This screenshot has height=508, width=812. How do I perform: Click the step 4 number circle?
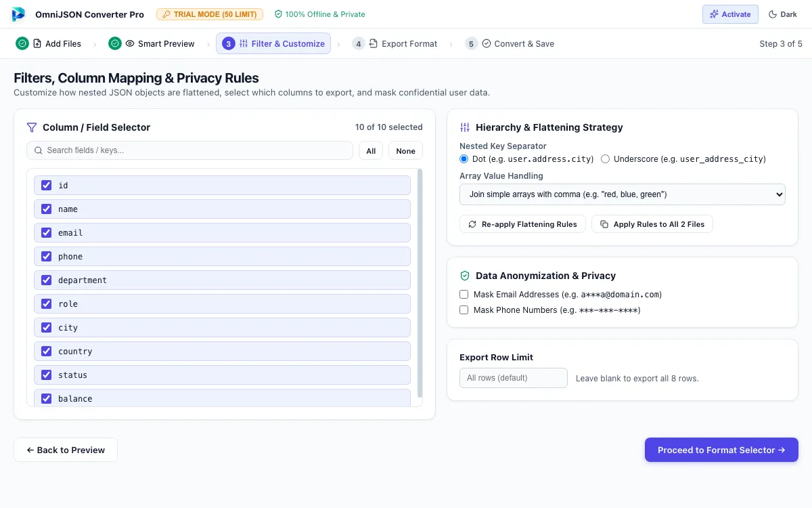point(359,43)
